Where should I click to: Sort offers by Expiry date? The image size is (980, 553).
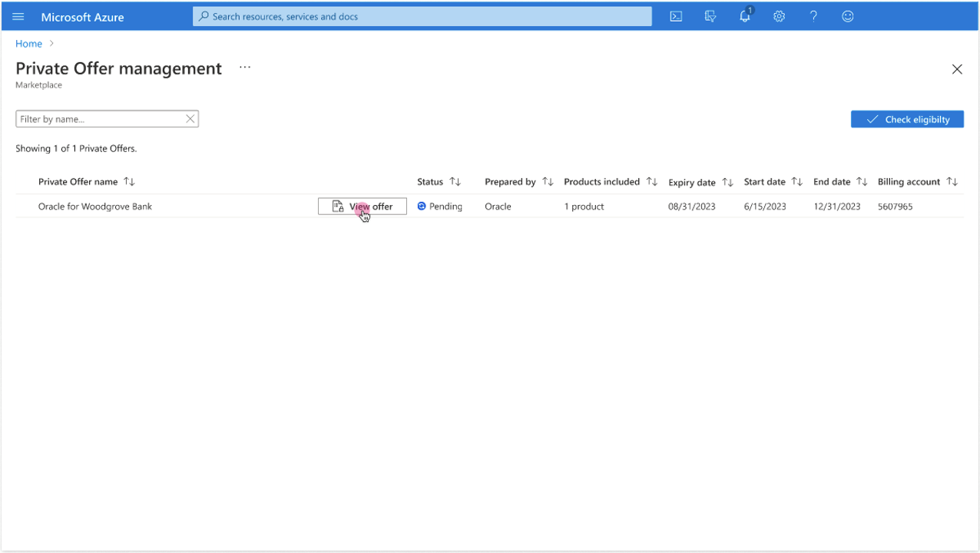click(727, 182)
